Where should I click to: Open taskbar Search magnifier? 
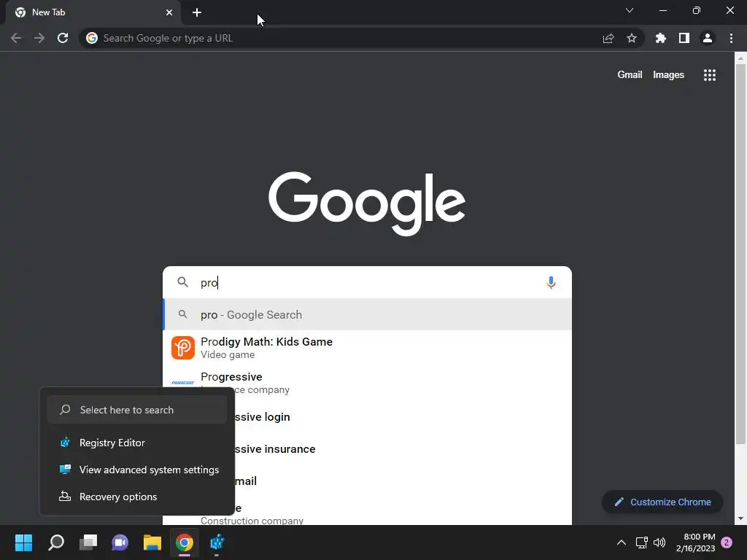pyautogui.click(x=56, y=542)
